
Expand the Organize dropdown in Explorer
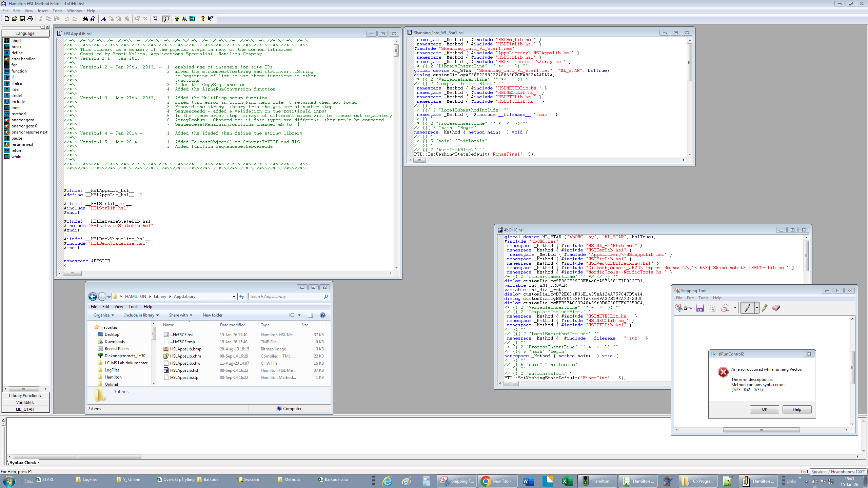coord(104,315)
